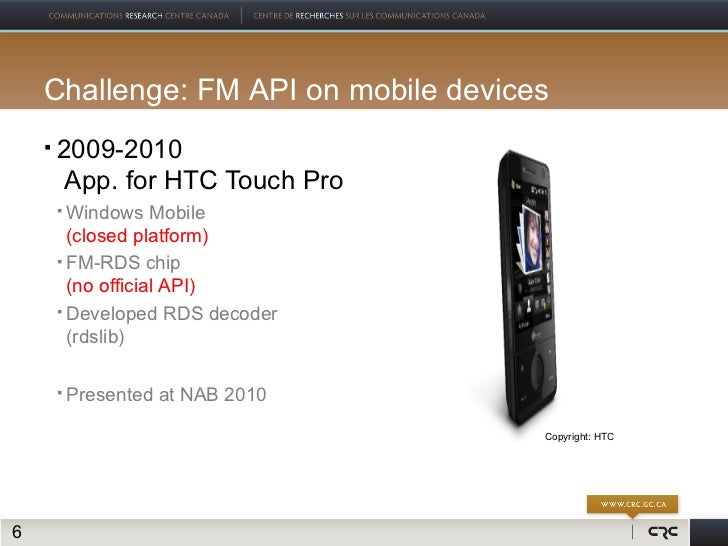Select the red '(no official API)' text

[x=131, y=286]
